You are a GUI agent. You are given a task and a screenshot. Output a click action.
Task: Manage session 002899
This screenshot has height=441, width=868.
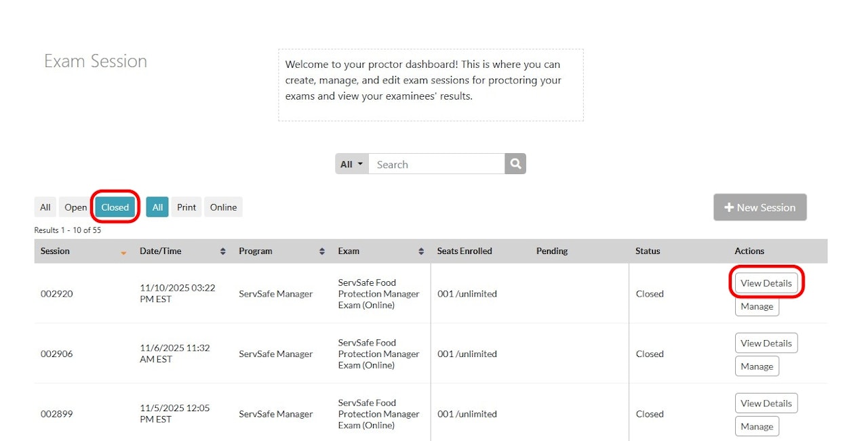[757, 426]
